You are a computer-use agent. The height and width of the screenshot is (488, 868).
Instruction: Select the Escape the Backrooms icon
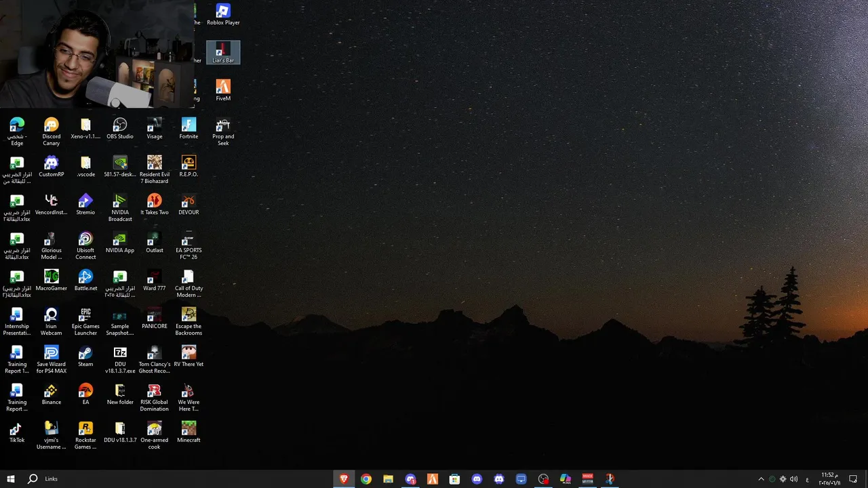coord(189,321)
